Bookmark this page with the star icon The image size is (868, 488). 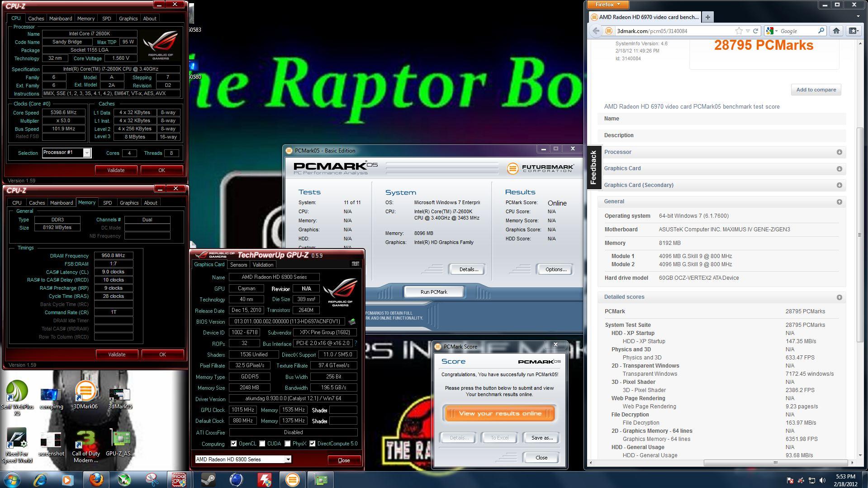pyautogui.click(x=739, y=31)
